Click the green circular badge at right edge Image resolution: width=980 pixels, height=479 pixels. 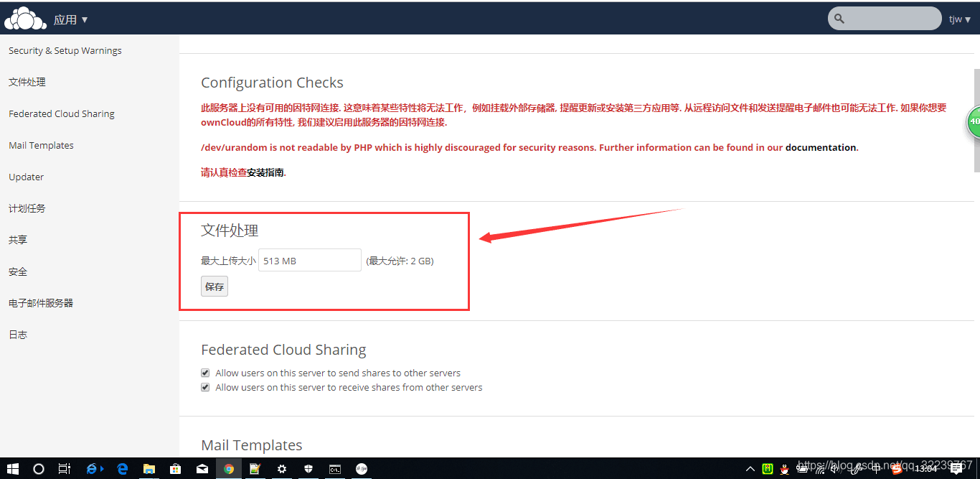point(974,121)
